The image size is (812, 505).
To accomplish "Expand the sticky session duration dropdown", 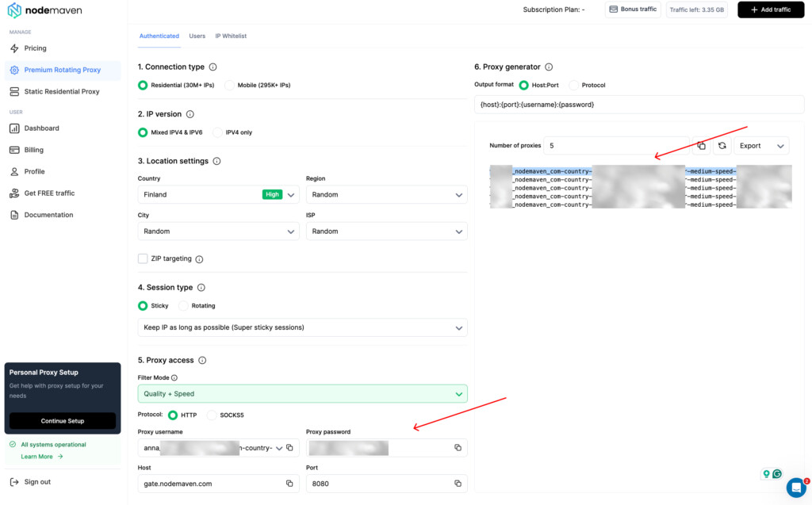I will (302, 328).
